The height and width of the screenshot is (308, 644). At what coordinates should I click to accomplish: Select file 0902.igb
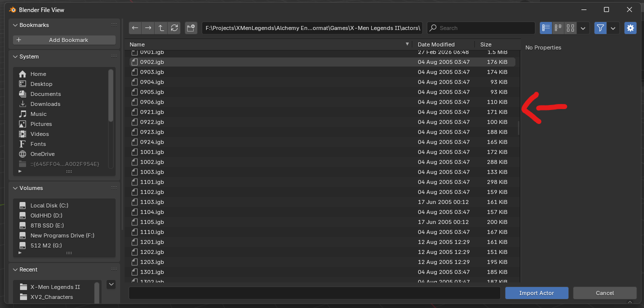(322, 62)
